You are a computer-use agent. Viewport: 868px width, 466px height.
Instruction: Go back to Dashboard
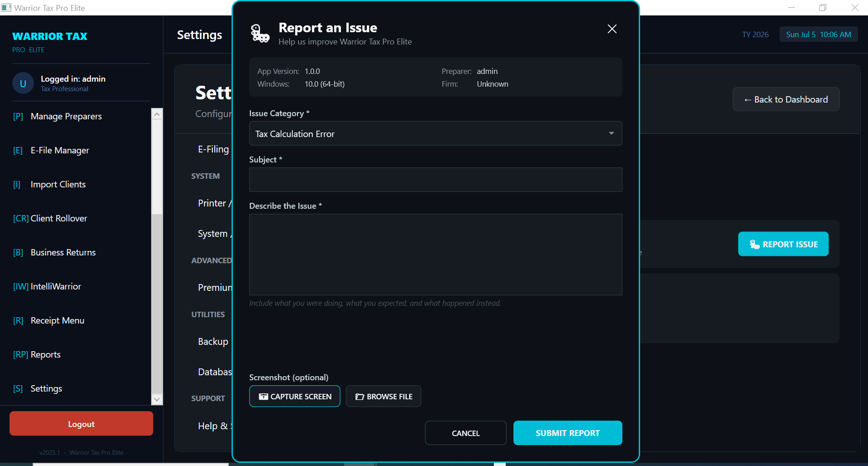786,99
